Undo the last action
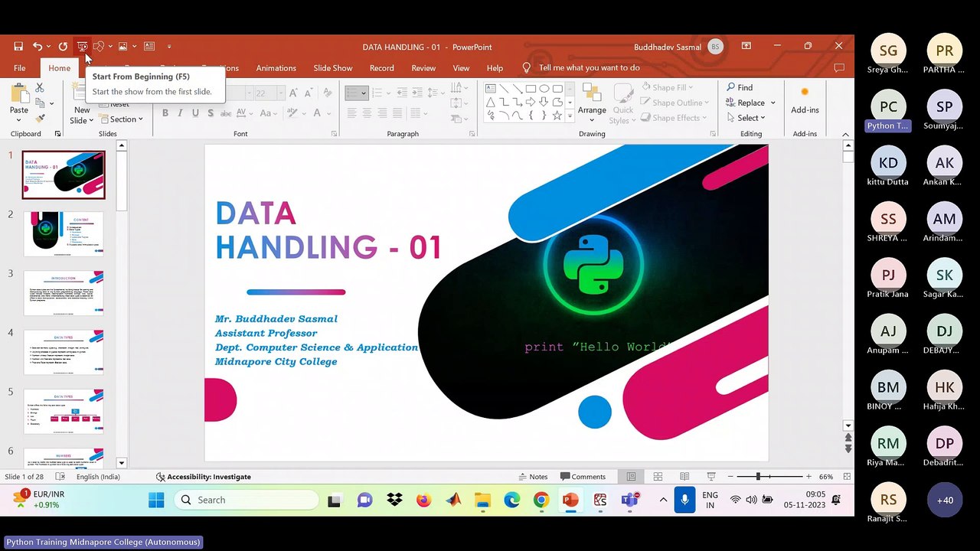This screenshot has width=980, height=551. (37, 47)
